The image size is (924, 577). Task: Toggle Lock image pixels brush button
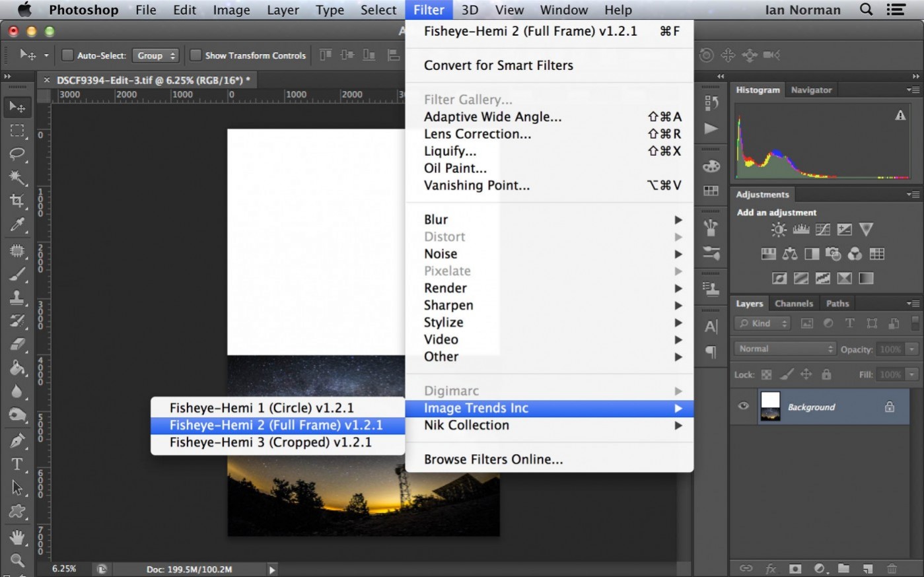(786, 374)
